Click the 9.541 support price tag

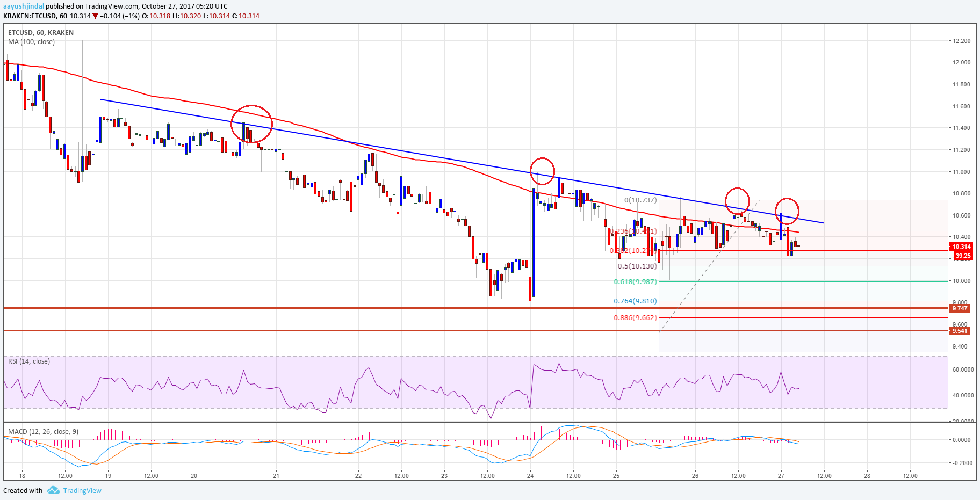(x=960, y=331)
